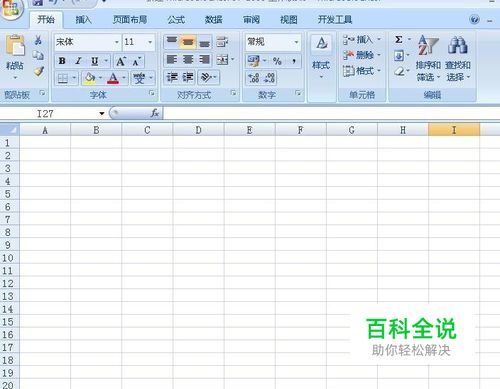Viewport: 500px width, 389px height.
Task: Switch to the Data (数据) tab
Action: pyautogui.click(x=213, y=20)
